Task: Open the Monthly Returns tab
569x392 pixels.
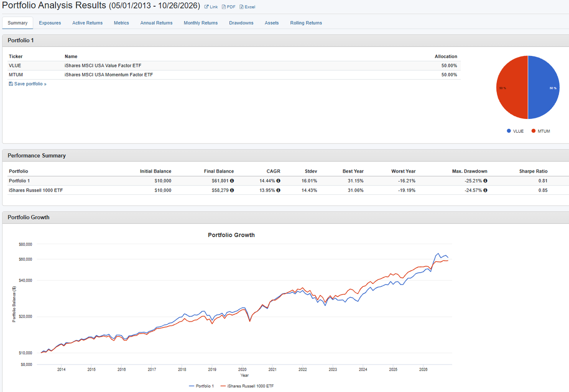Action: click(201, 23)
